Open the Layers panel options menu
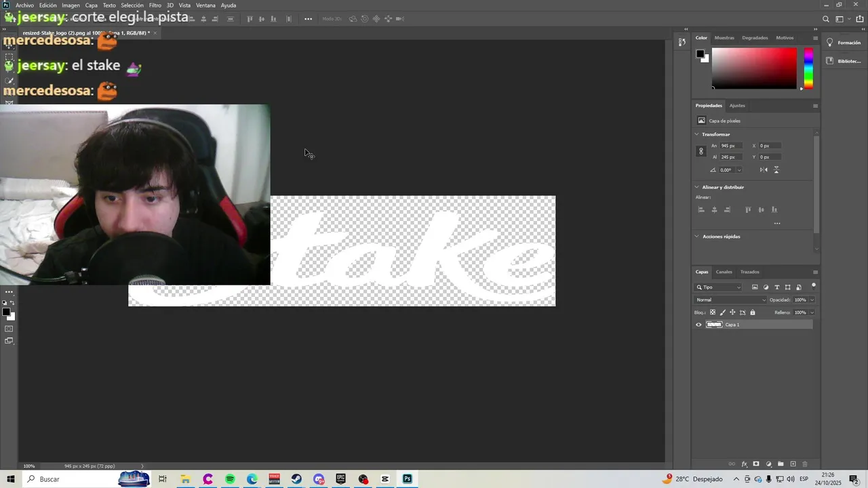 [x=815, y=272]
